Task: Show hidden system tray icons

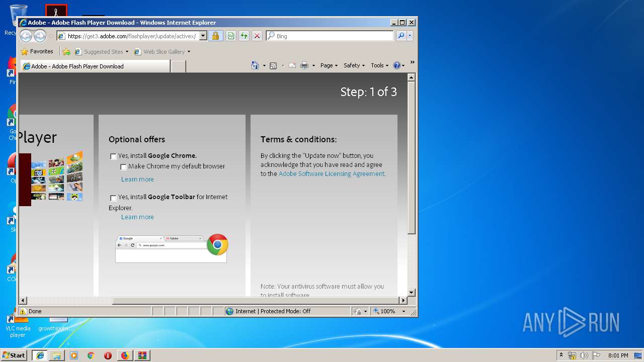Action: click(x=561, y=355)
